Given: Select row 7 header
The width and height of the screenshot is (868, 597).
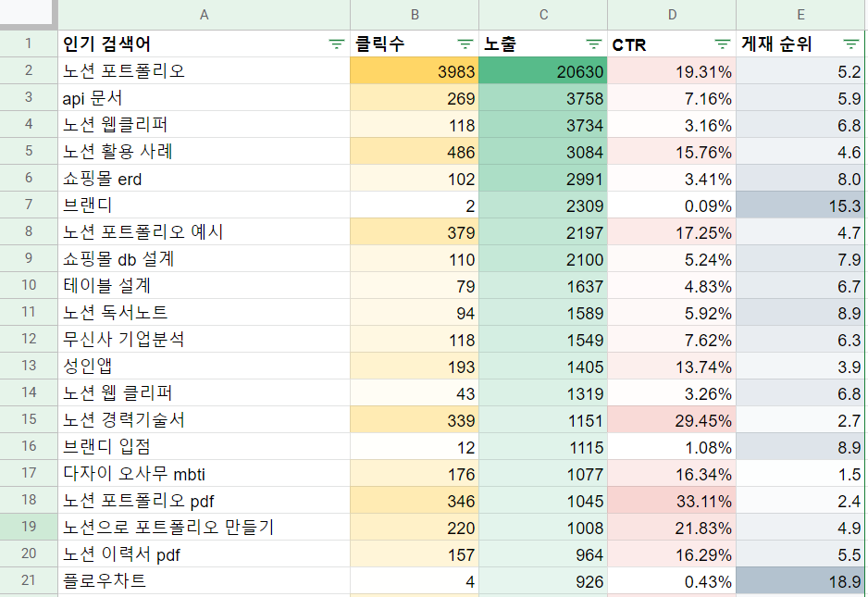Looking at the screenshot, I should [x=29, y=205].
